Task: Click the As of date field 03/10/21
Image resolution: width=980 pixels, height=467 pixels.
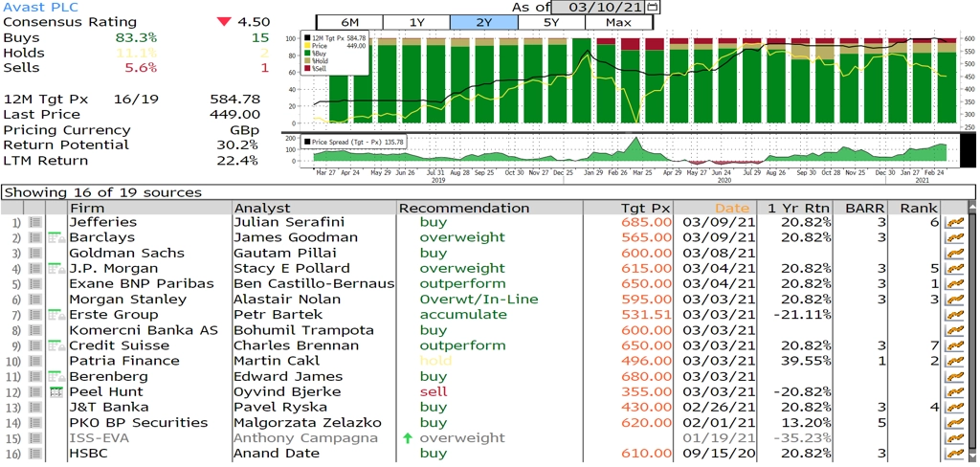Action: [599, 7]
